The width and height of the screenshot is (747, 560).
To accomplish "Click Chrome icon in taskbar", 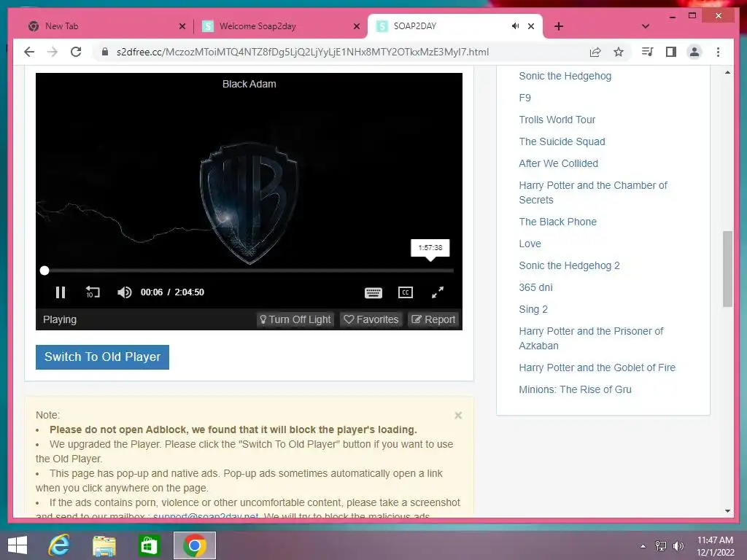I will point(194,545).
